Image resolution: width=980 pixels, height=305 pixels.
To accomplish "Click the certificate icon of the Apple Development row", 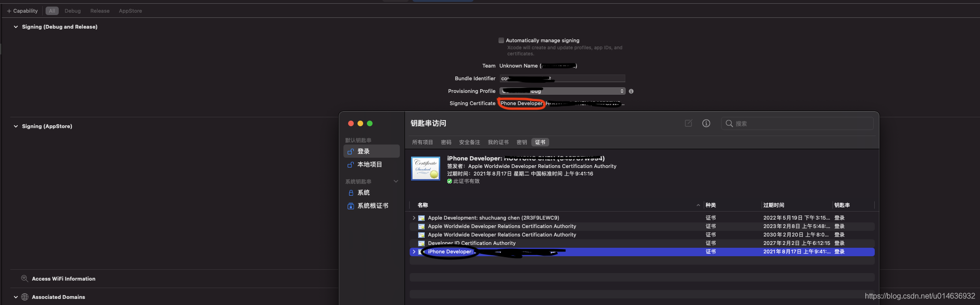I will [x=421, y=218].
